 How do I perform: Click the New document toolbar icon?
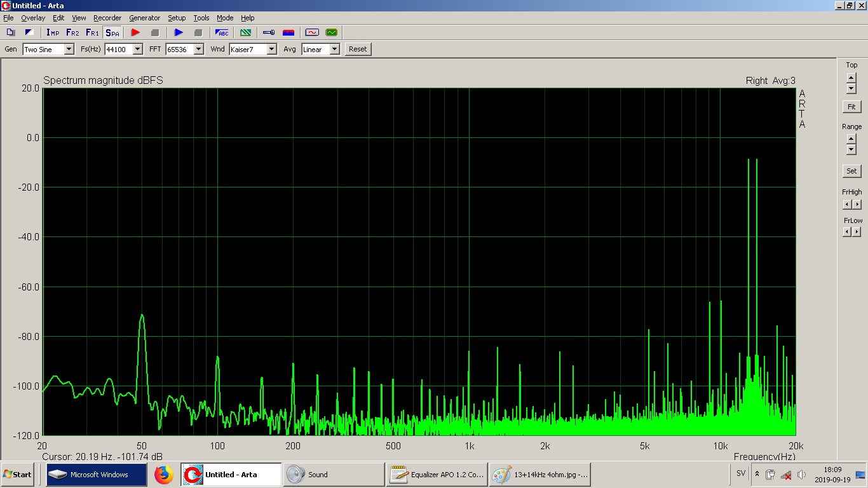click(x=11, y=32)
